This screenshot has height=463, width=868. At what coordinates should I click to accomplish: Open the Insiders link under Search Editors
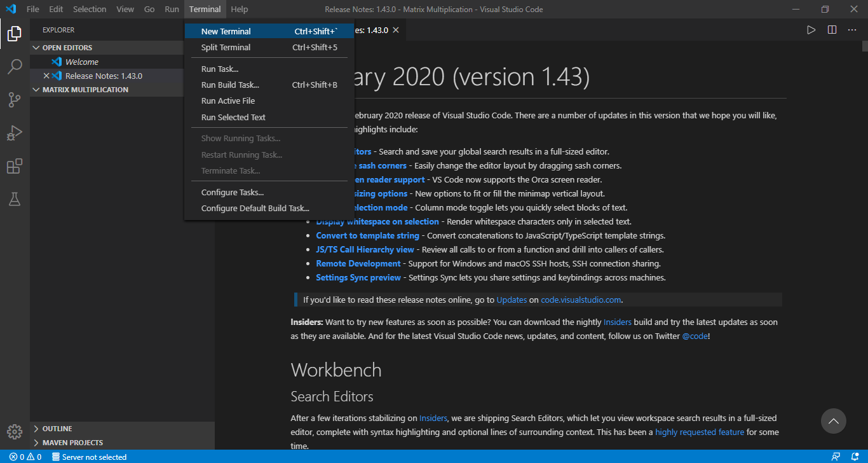click(x=433, y=418)
